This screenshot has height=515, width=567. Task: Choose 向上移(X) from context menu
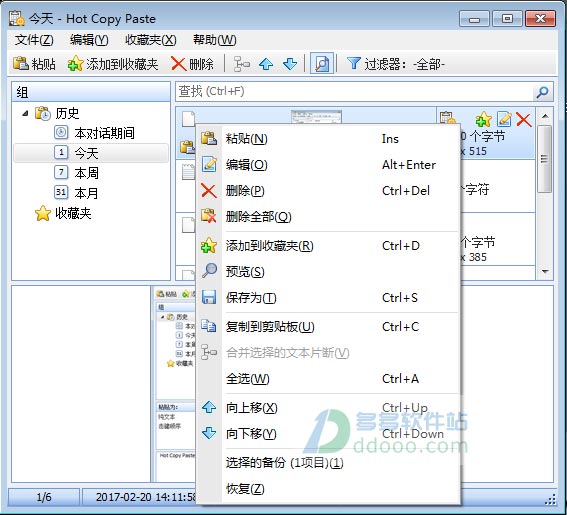pos(328,408)
